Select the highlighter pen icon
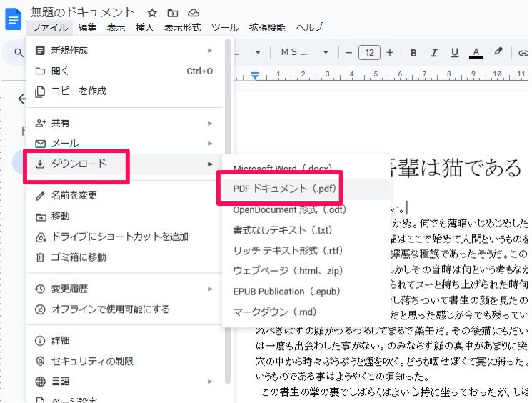The image size is (532, 403). tap(498, 52)
